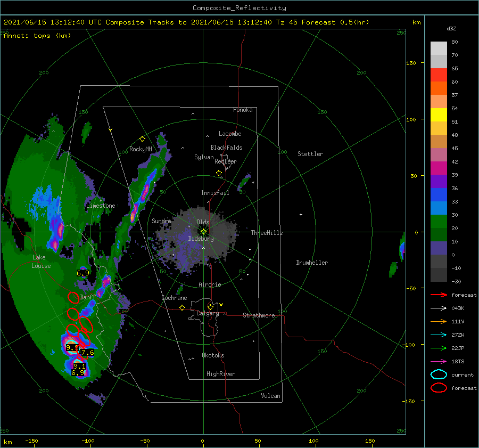This screenshot has width=479, height=448.
Task: Click the Lake Louise label
Action: pyautogui.click(x=42, y=262)
